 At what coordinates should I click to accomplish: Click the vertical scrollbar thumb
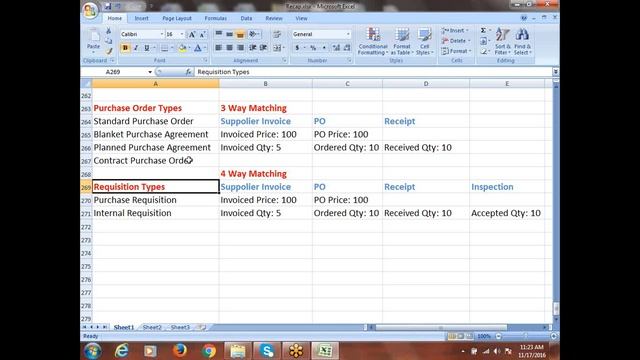click(556, 309)
